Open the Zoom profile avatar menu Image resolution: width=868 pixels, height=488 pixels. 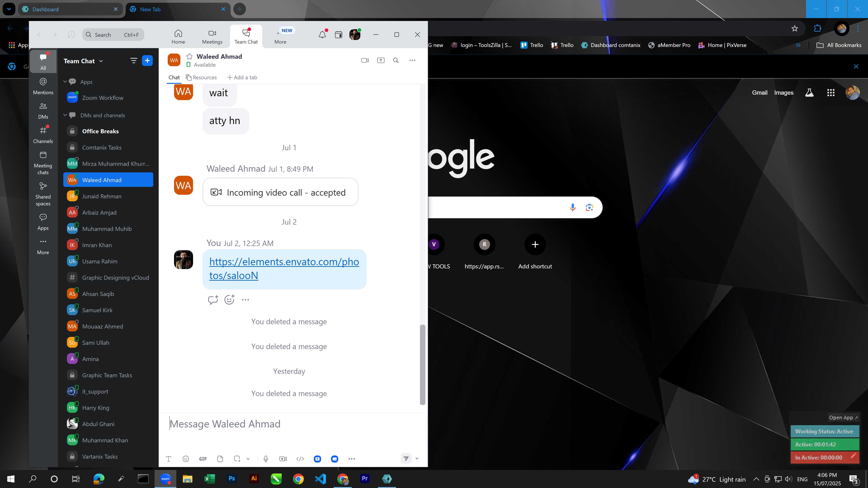pyautogui.click(x=355, y=34)
